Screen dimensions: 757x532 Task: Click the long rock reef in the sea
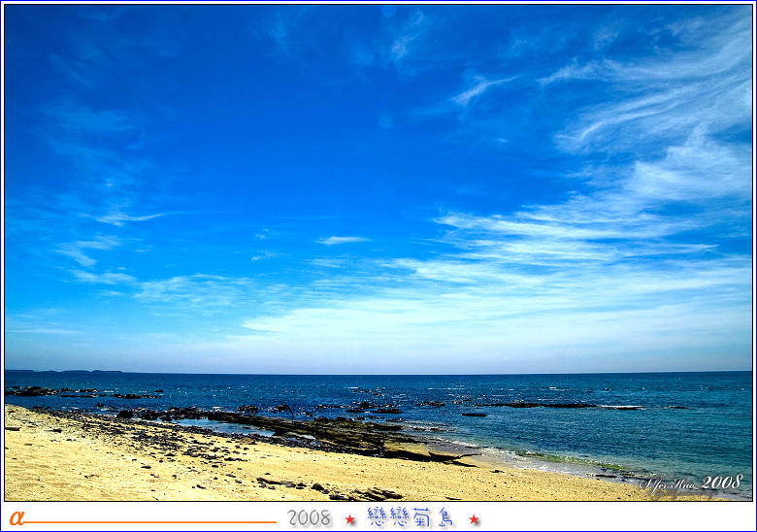tap(543, 405)
